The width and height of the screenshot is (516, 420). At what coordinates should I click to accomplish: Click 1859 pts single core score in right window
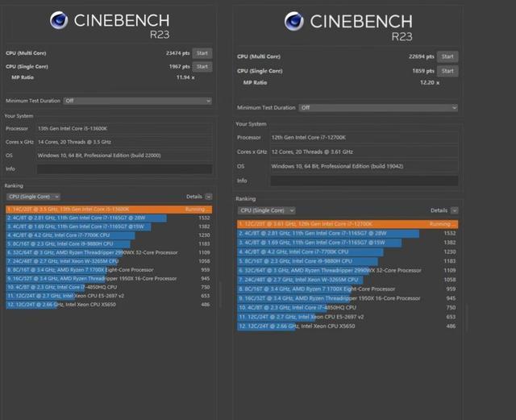click(423, 71)
